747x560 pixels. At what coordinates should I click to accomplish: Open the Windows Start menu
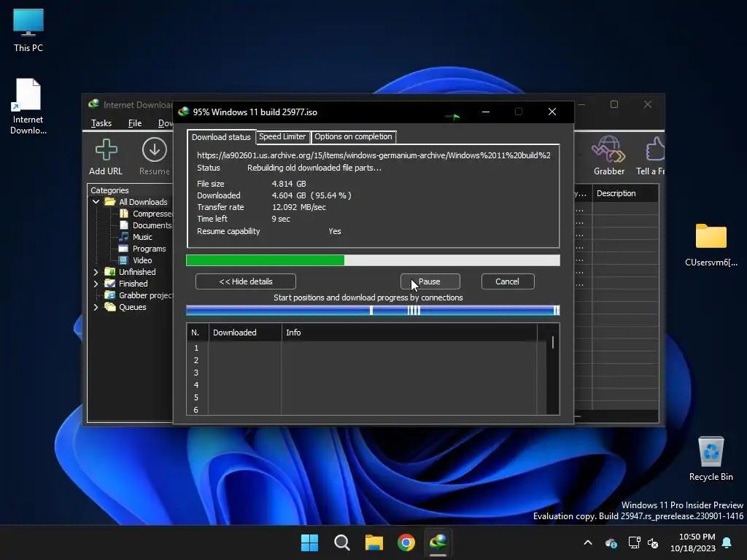click(x=309, y=542)
